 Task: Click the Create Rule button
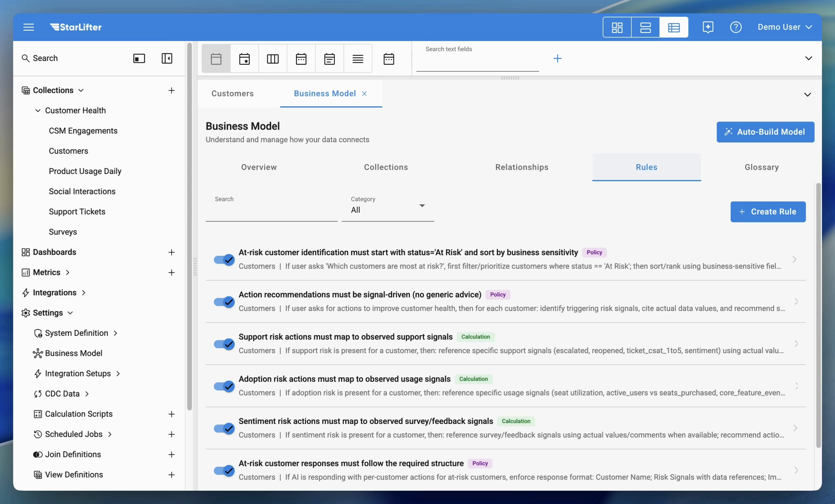click(x=768, y=212)
